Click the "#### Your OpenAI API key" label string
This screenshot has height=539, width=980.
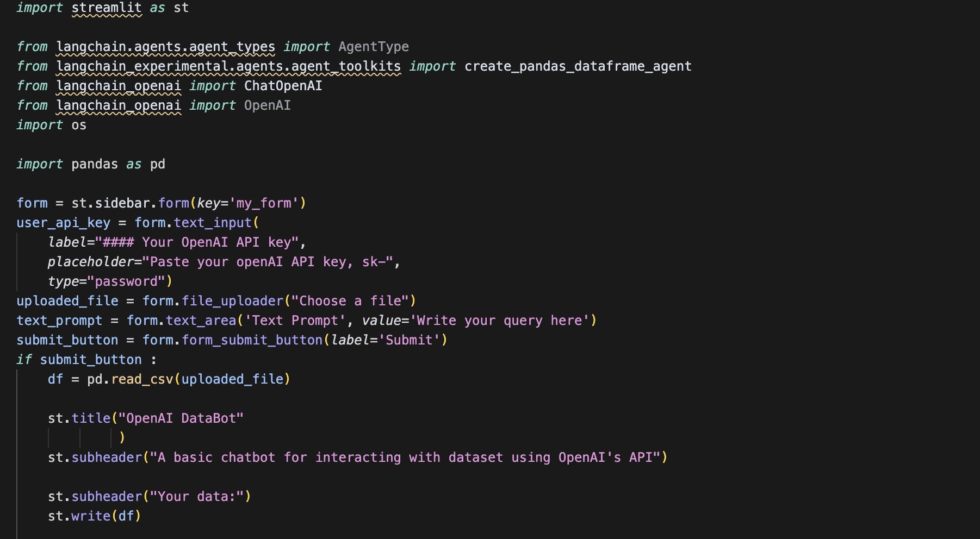tap(197, 243)
